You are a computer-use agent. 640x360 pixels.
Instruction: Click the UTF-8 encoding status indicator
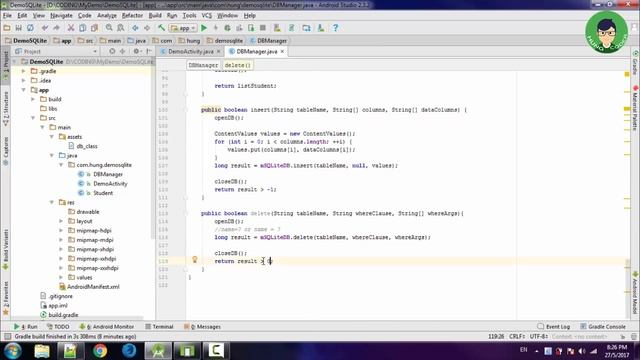[x=539, y=337]
